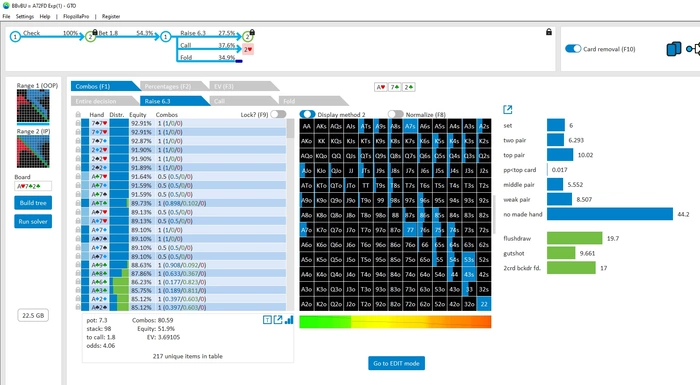The image size is (700, 385).
Task: Click the 'Check' branch label in the tree
Action: click(31, 33)
